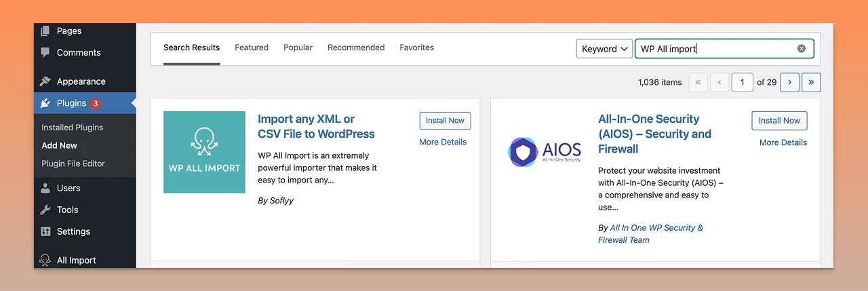Click the Plugins plug icon
The height and width of the screenshot is (291, 868).
tap(45, 103)
